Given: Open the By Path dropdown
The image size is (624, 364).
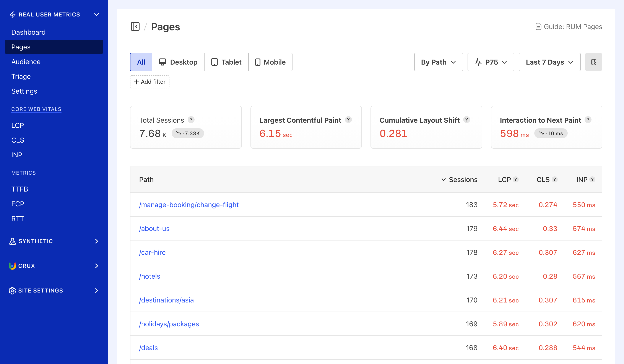Looking at the screenshot, I should click(438, 62).
